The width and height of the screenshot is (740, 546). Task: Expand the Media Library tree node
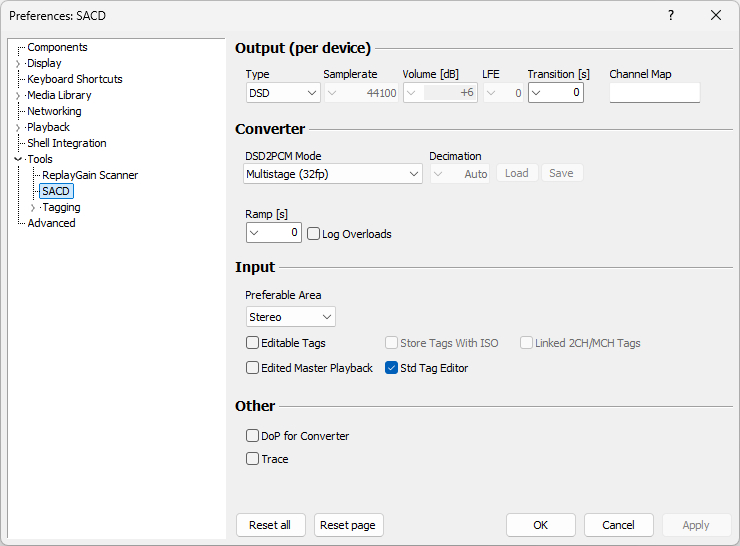click(18, 96)
